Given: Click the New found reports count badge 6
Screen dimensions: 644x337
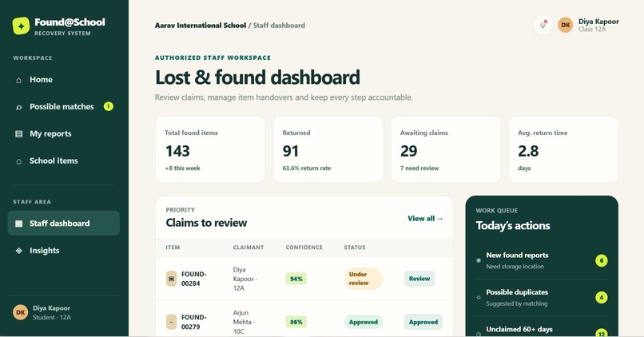Looking at the screenshot, I should (602, 260).
